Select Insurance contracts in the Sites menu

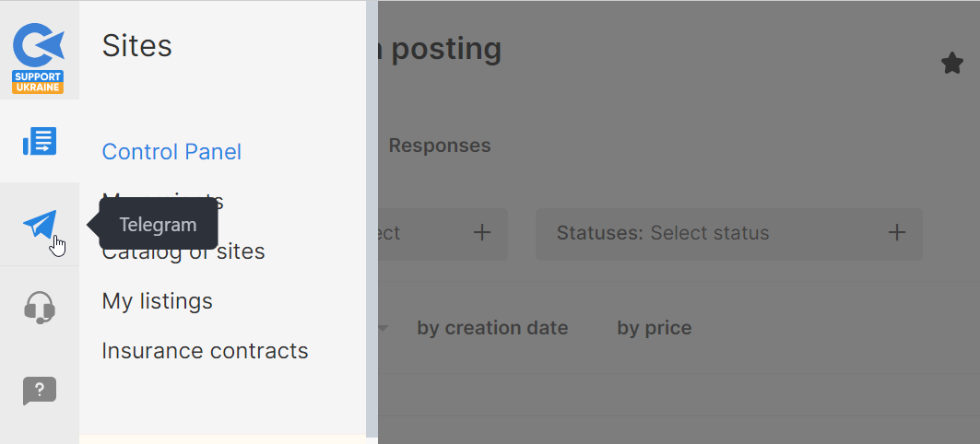[x=205, y=351]
